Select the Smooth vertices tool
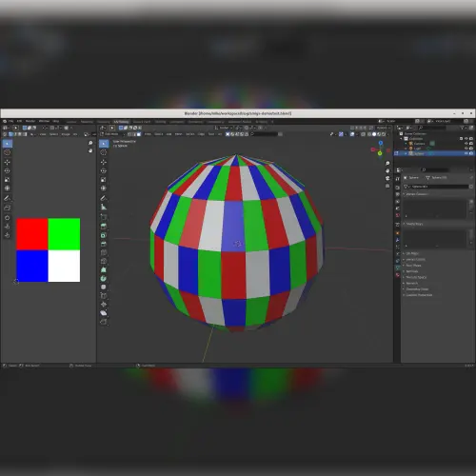476x476 pixels. click(104, 288)
